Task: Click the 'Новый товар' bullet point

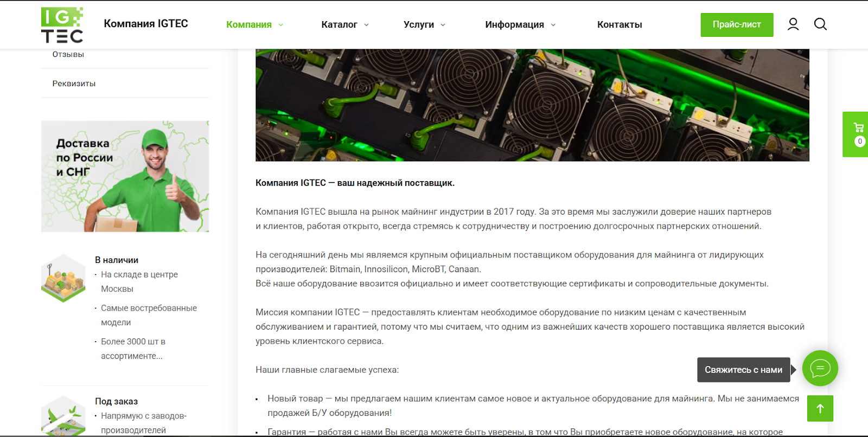Action: (533, 406)
